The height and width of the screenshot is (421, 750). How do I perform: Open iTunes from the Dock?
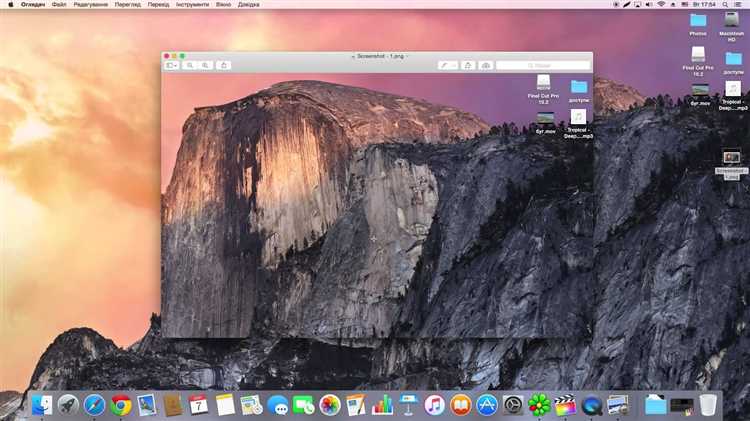(x=434, y=405)
